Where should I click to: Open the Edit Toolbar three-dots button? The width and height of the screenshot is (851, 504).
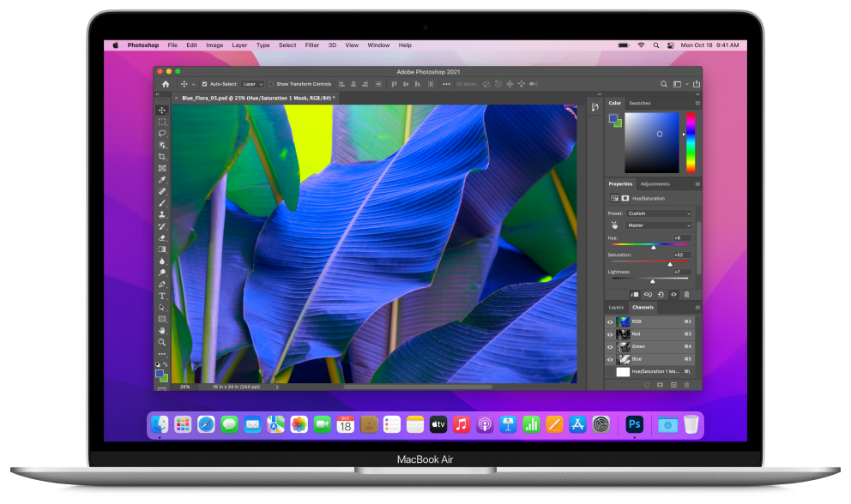(x=162, y=354)
